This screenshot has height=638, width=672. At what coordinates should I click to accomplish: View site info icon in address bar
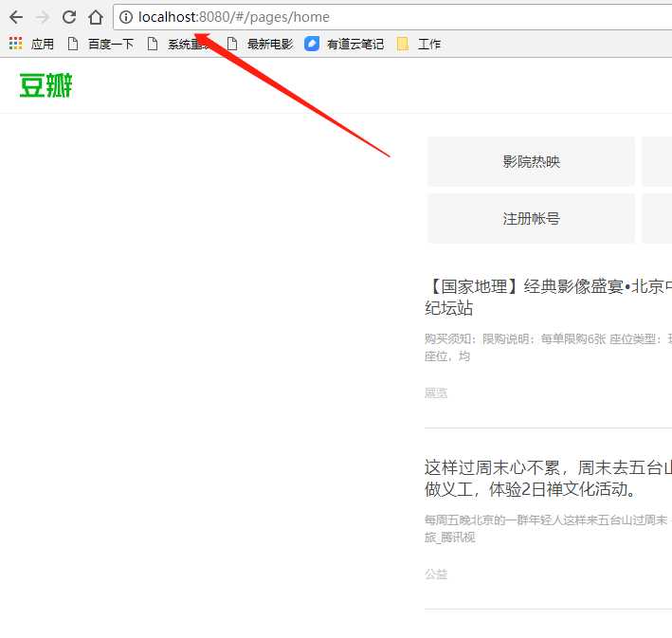(x=125, y=17)
